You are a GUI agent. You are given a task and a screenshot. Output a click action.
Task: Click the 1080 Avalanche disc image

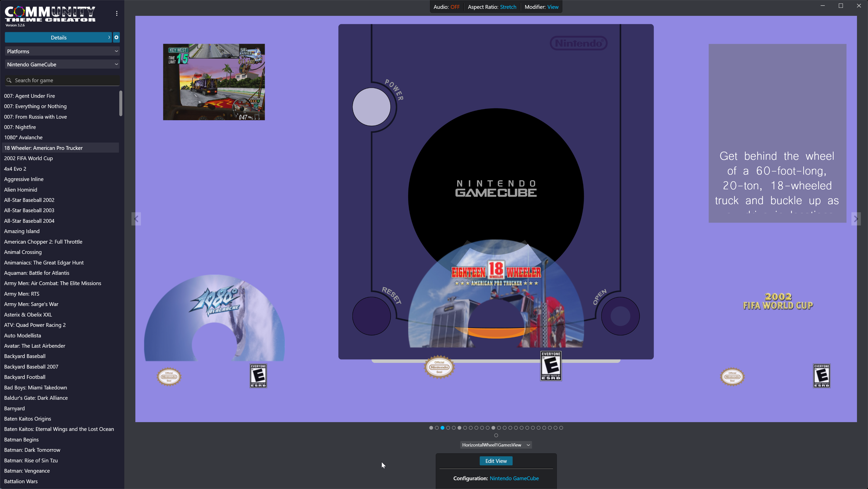[x=214, y=318]
